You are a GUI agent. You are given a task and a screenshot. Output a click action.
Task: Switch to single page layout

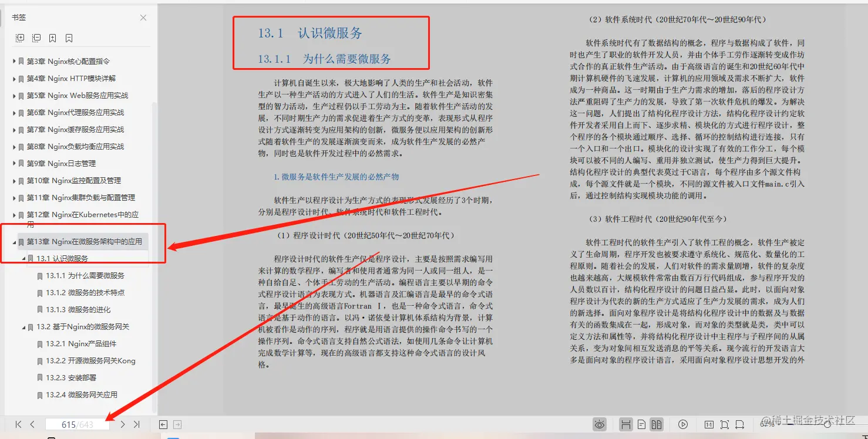[x=642, y=424]
